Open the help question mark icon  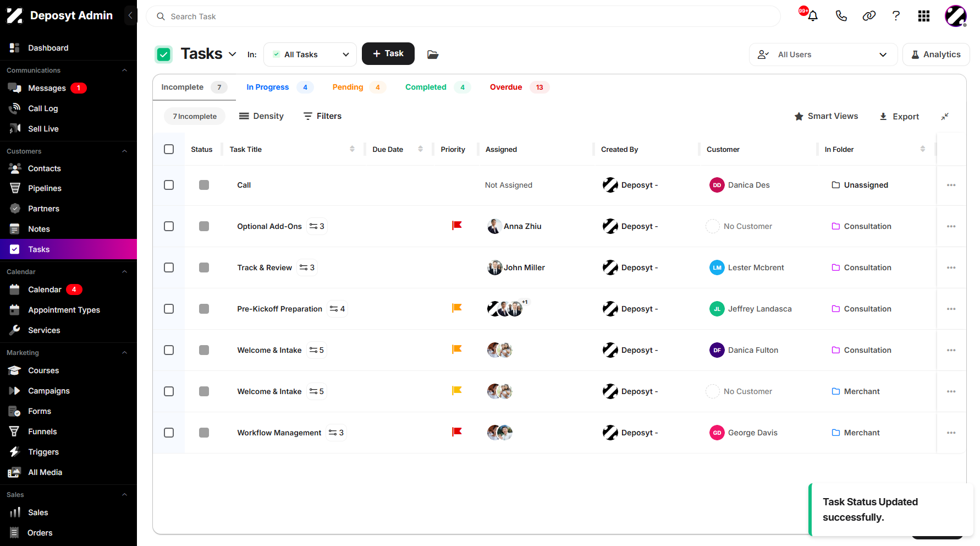coord(896,16)
